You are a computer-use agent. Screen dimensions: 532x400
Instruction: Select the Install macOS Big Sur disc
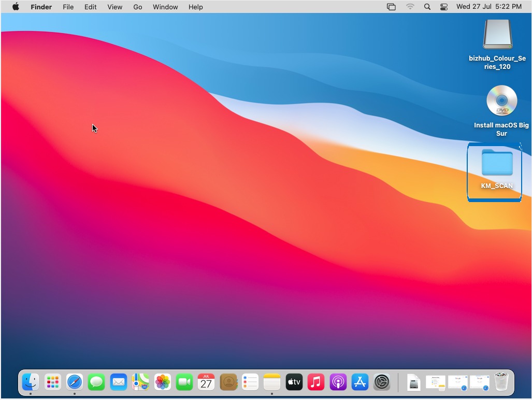tap(501, 101)
